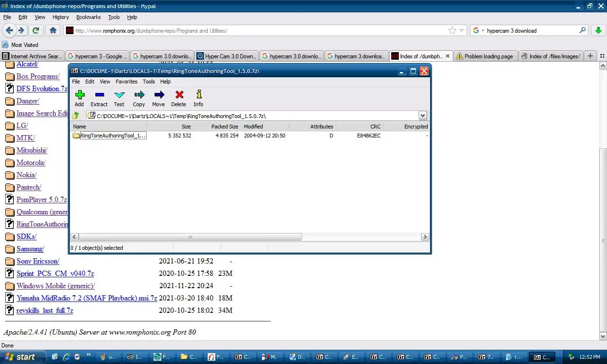Click the folder icon beside Sony Ericsson
The image size is (607, 364).
click(x=9, y=261)
